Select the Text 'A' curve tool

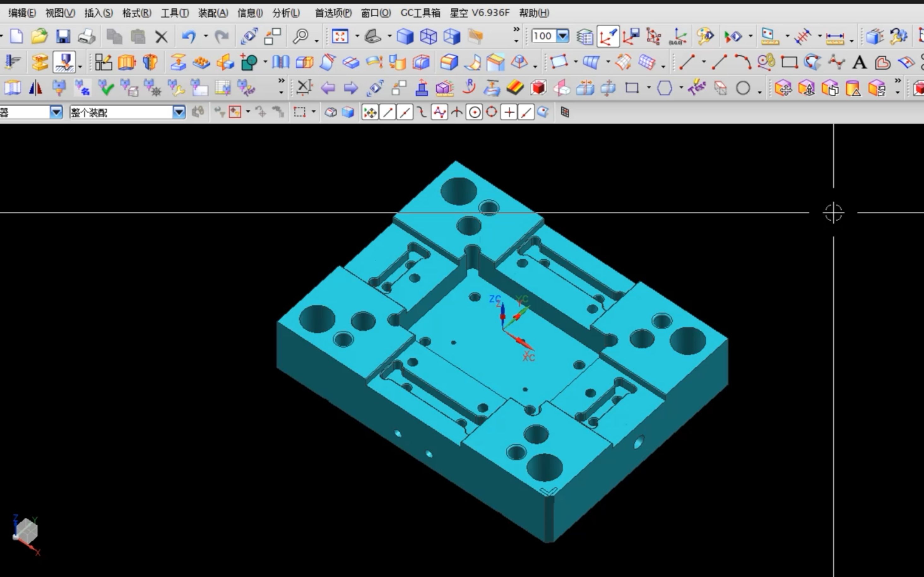point(859,62)
